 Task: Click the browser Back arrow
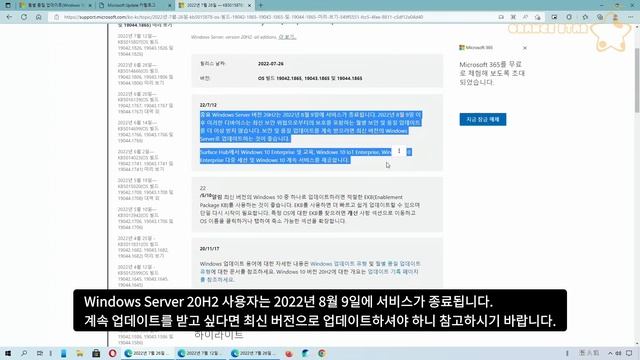click(9, 17)
